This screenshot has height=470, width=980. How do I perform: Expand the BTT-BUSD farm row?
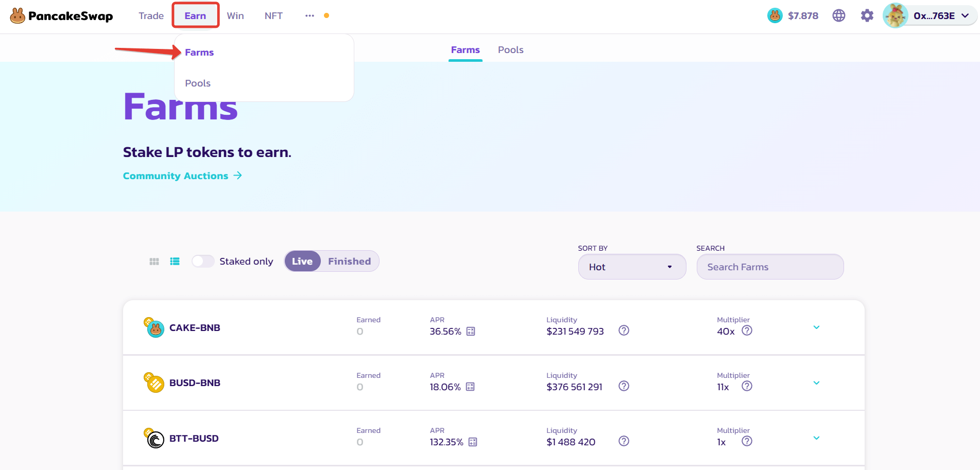tap(816, 438)
